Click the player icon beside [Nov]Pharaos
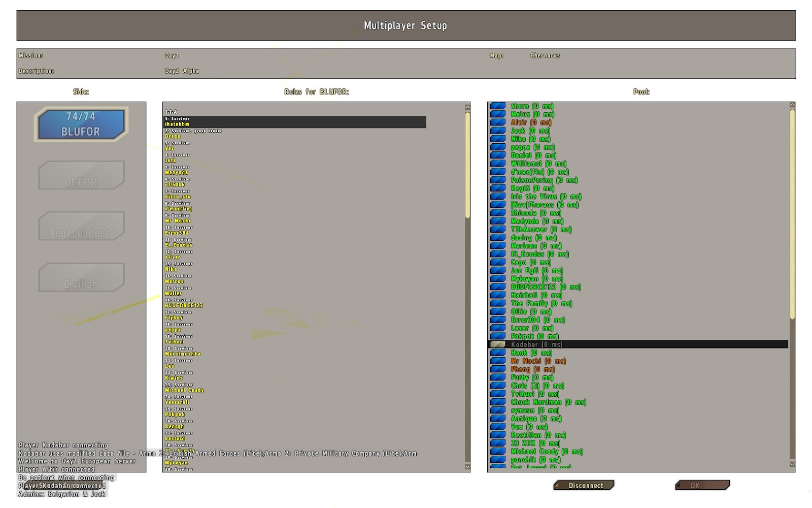The width and height of the screenshot is (812, 508). coord(496,205)
